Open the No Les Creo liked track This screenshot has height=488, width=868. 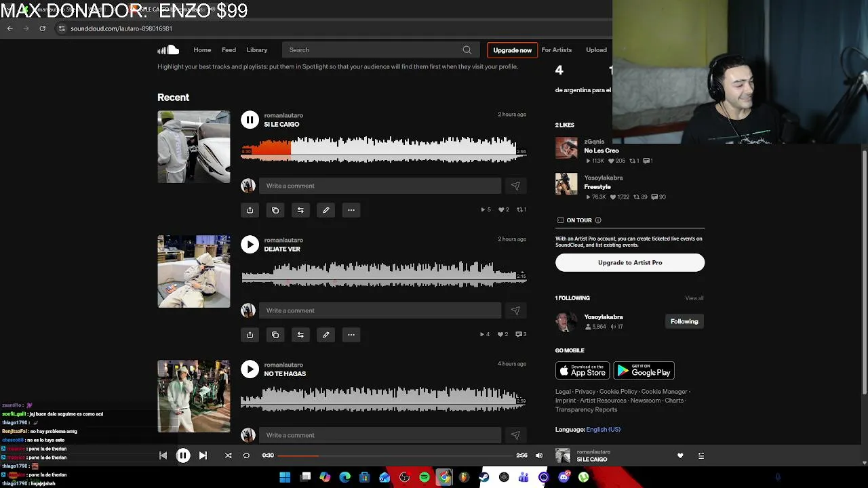(x=601, y=150)
